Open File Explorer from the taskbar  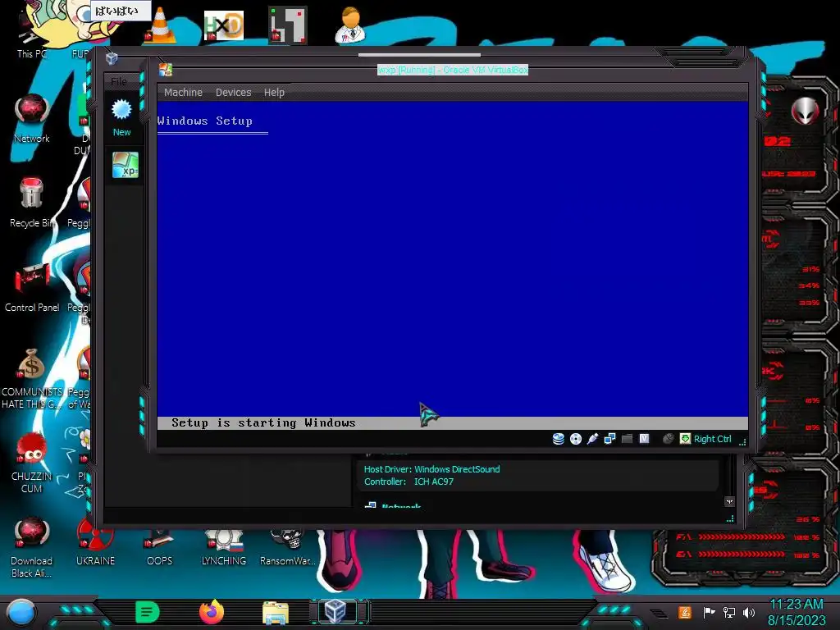[276, 613]
